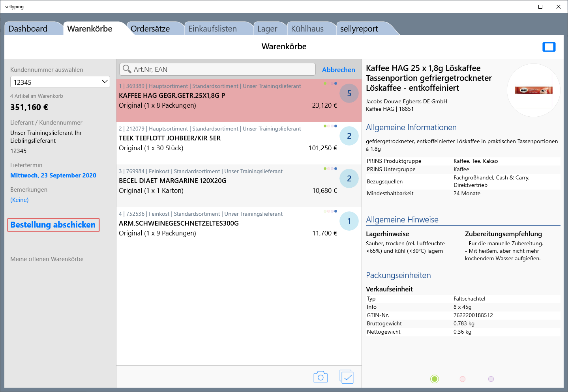Screen dimensions: 568x392
Task: Select the purple page indicator dot
Action: [x=491, y=379]
